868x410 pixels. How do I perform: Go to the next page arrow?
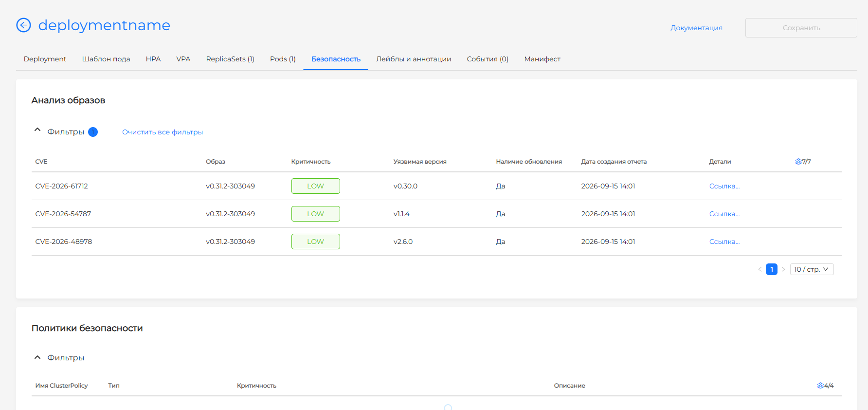pos(783,269)
